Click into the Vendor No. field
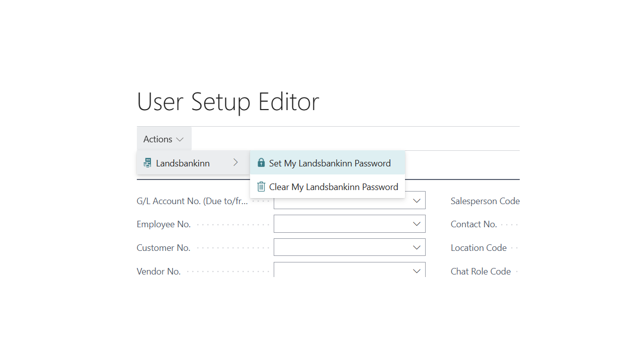This screenshot has width=644, height=362. (x=350, y=270)
